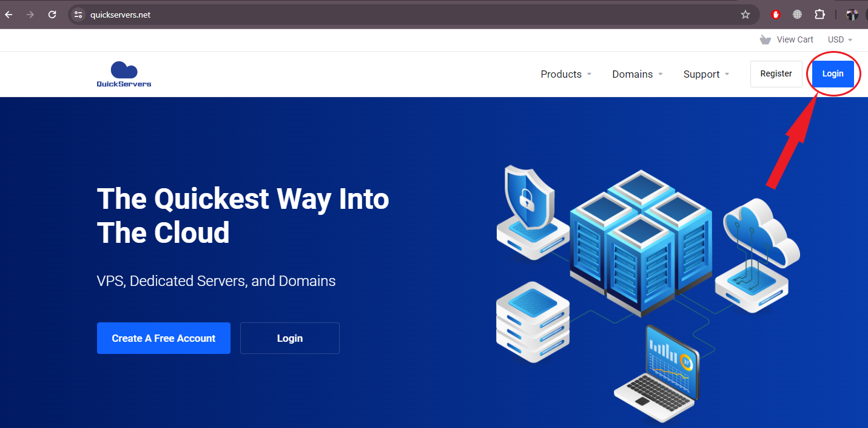Viewport: 868px width, 428px height.
Task: Click the browser forward arrow
Action: tap(30, 15)
